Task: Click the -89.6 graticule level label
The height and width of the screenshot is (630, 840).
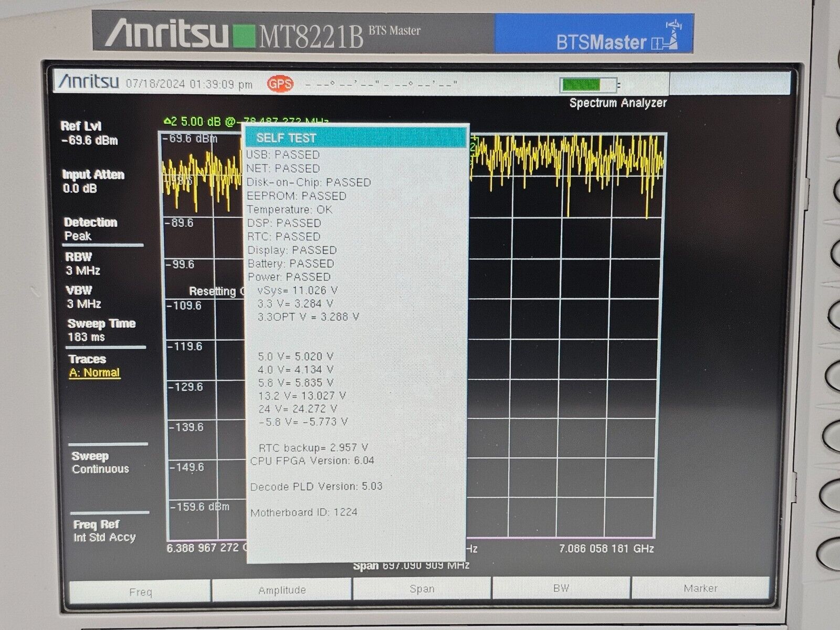Action: tap(179, 223)
